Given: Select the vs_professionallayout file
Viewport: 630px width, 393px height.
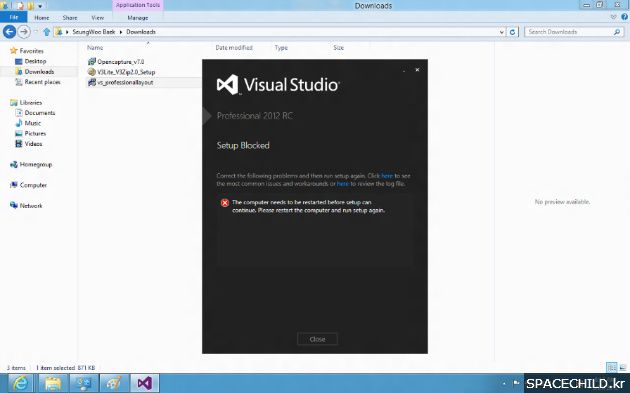Looking at the screenshot, I should [125, 82].
